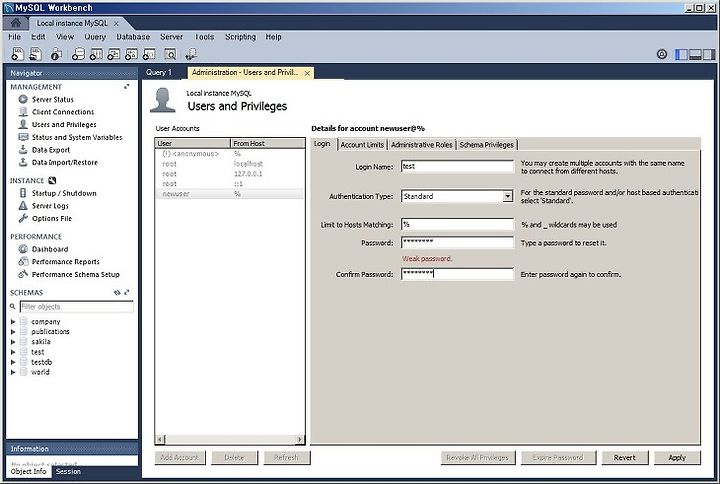Expand the company schema

13,321
